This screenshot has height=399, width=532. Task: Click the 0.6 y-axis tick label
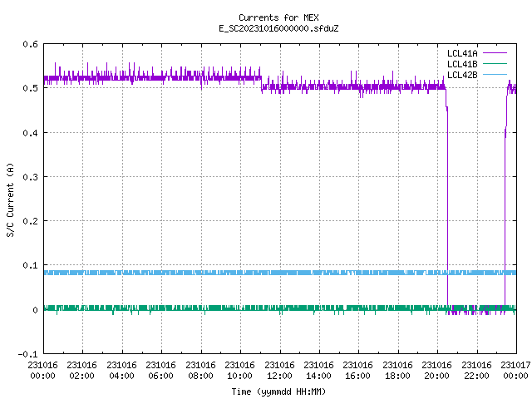[30, 44]
